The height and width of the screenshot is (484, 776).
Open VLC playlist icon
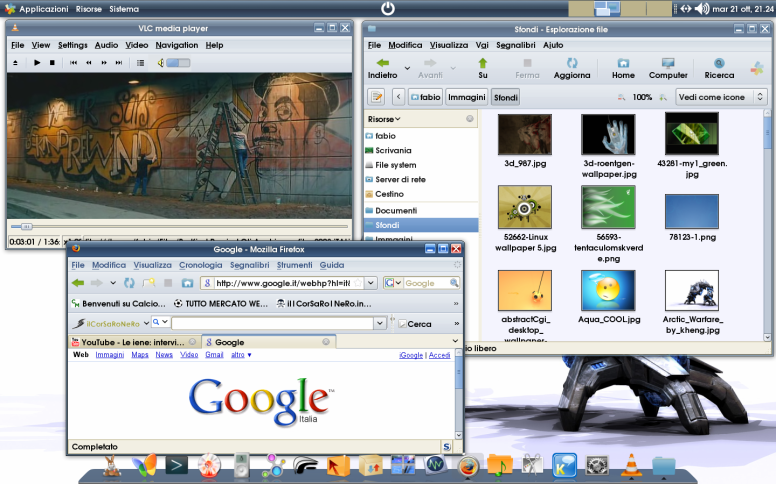[141, 63]
